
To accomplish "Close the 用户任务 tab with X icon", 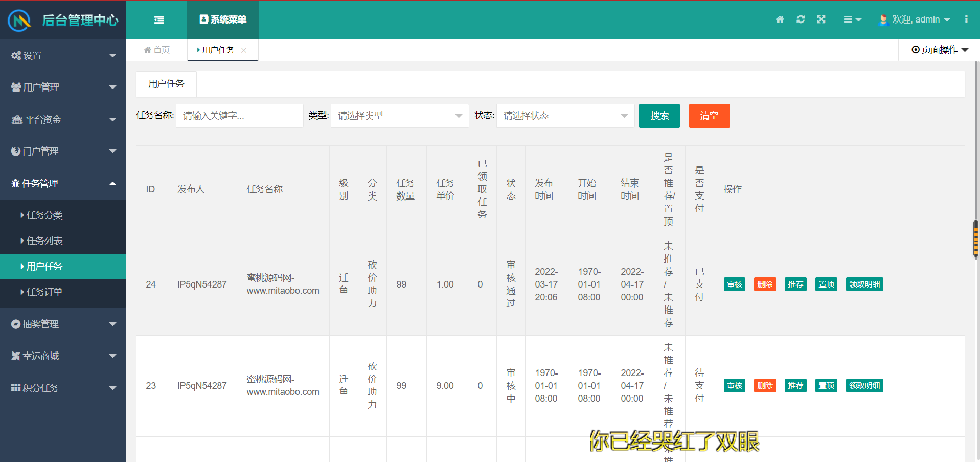I will coord(244,50).
